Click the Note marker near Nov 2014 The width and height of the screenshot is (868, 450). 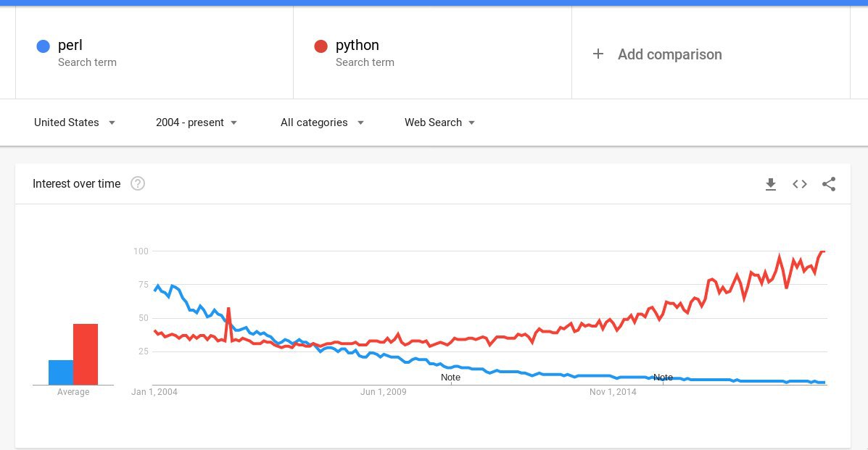(x=664, y=377)
